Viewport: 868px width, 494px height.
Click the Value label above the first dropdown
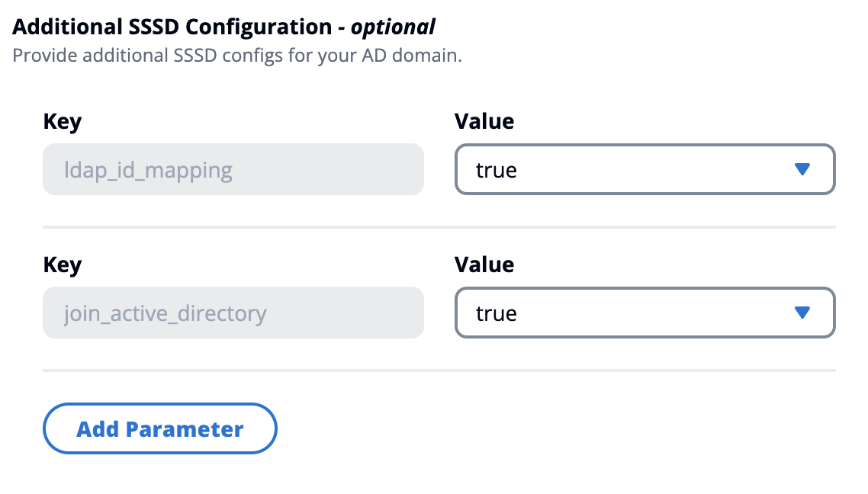[x=484, y=121]
